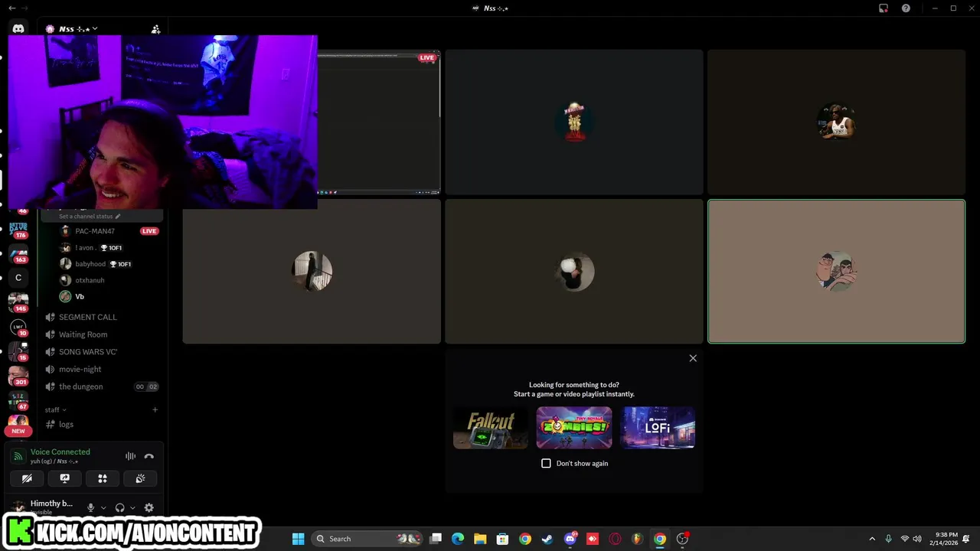The height and width of the screenshot is (551, 980).
Task: Edit channel status pencil text
Action: [90, 217]
